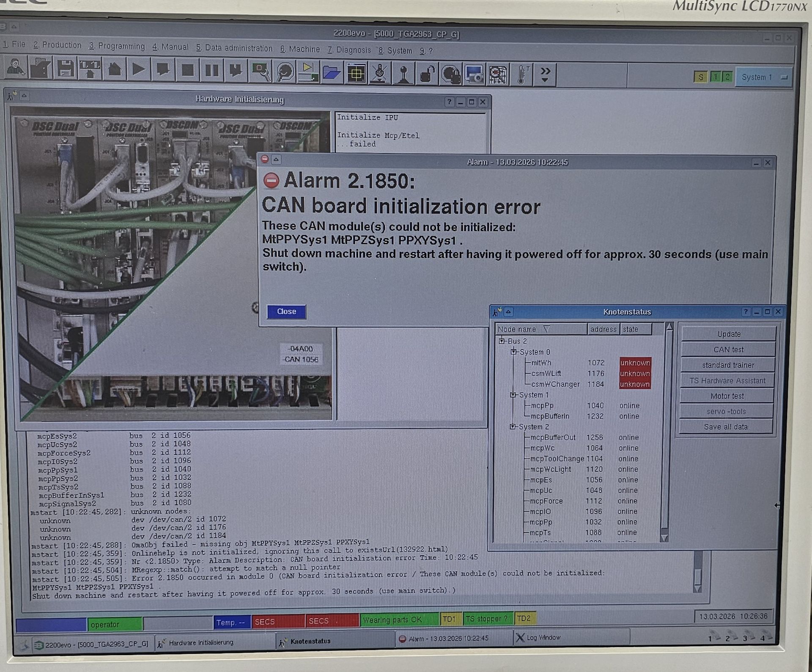Switch to Log Window in taskbar

click(543, 637)
